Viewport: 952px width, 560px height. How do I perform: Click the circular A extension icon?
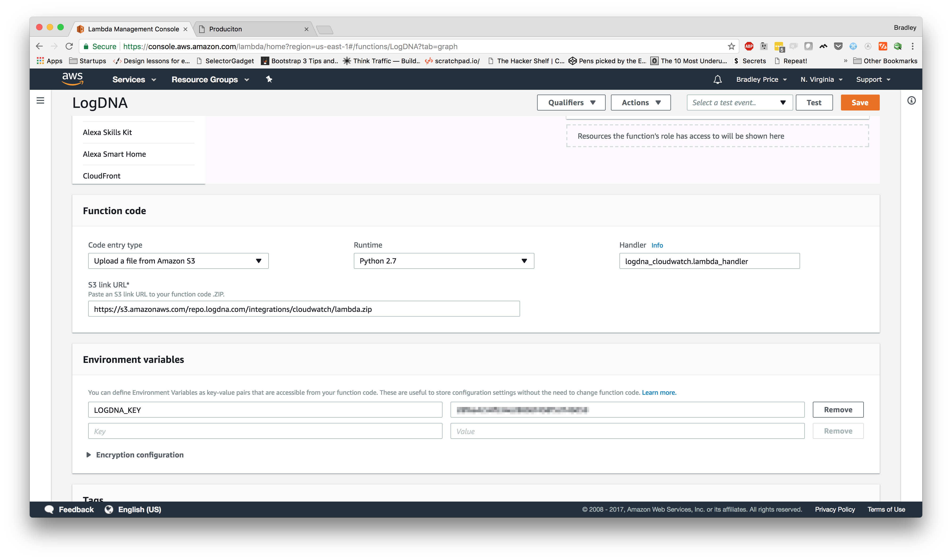pyautogui.click(x=868, y=46)
